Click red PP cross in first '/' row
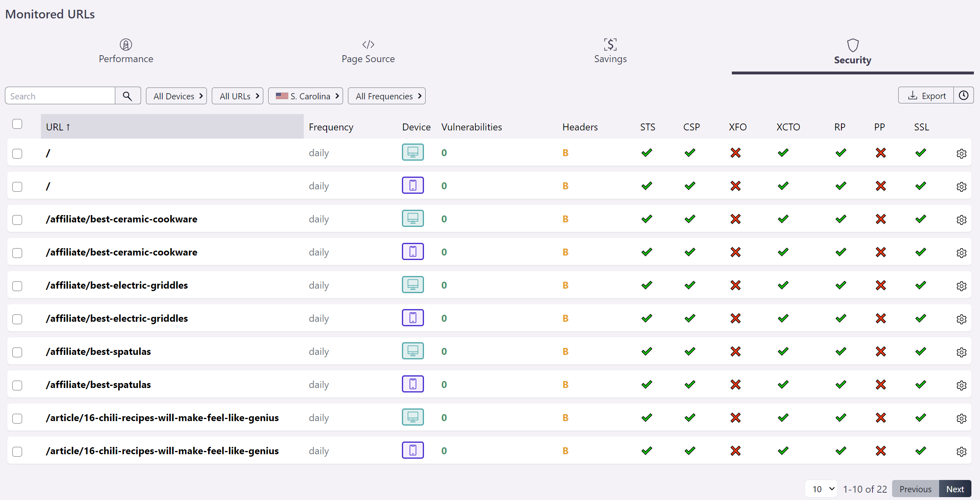This screenshot has height=500, width=980. coord(881,153)
